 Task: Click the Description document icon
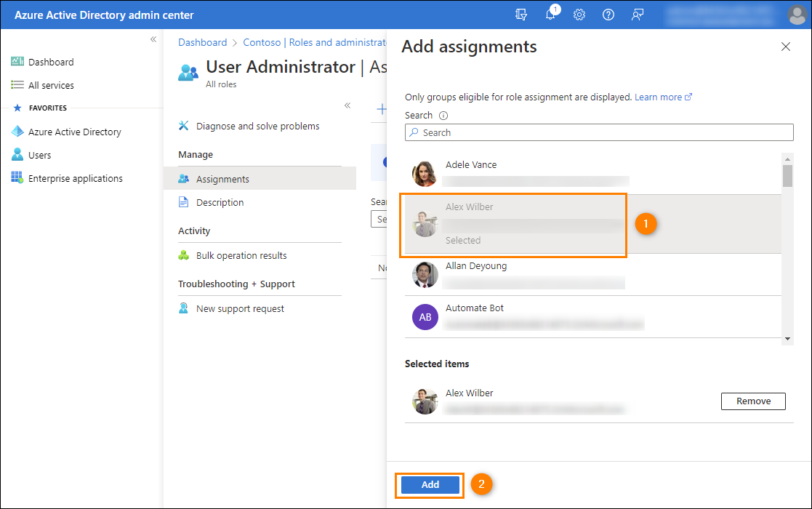pyautogui.click(x=183, y=202)
